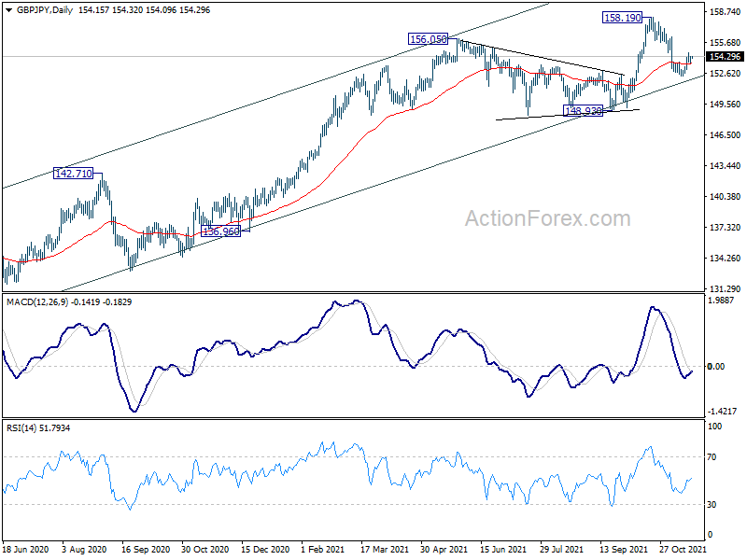Viewport: 747px width, 560px height.
Task: Click the 146.500 price scale level
Action: 726,135
